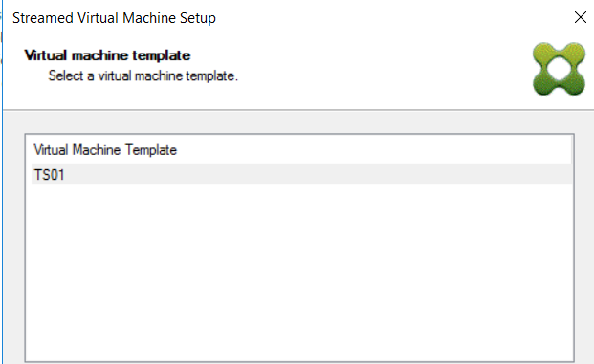Click the gray area above the template list
This screenshot has width=594, height=364.
click(299, 122)
